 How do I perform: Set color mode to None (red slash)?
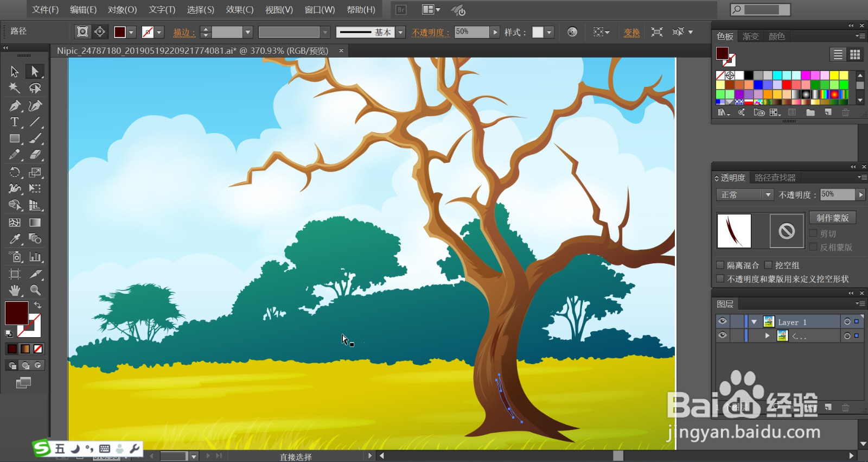coord(38,349)
